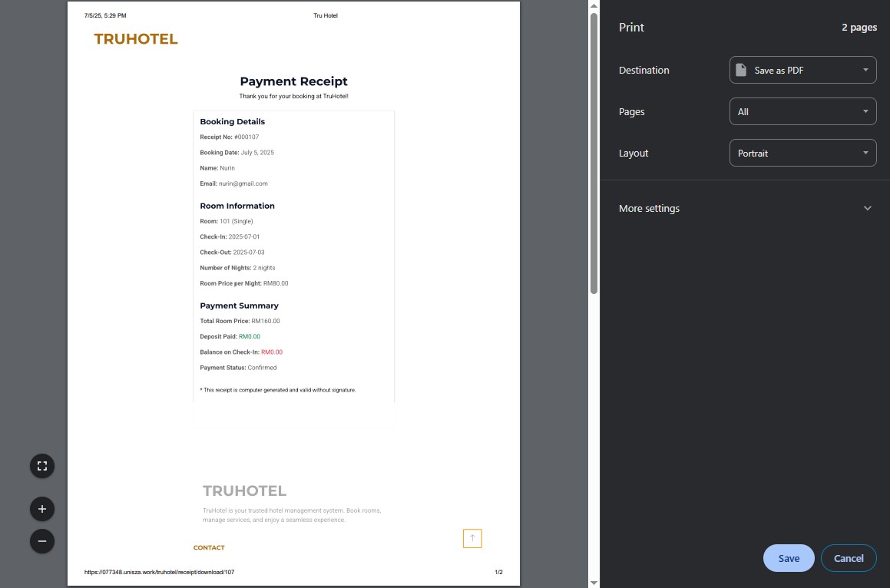The image size is (890, 588).
Task: Open the Layout dropdown set to Portrait
Action: tap(802, 154)
